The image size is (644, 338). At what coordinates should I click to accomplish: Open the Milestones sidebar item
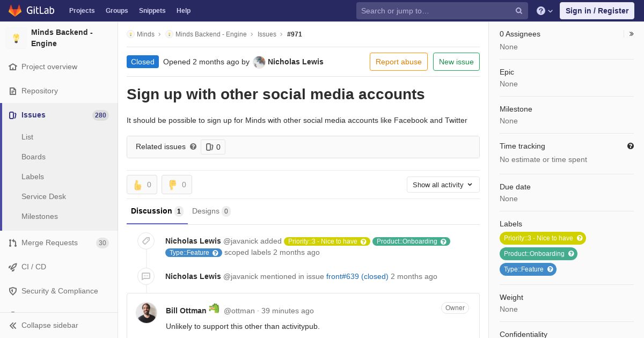pos(40,216)
